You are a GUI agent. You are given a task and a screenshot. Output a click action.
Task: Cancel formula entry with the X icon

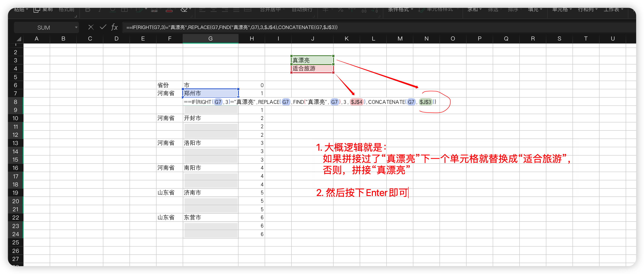91,27
